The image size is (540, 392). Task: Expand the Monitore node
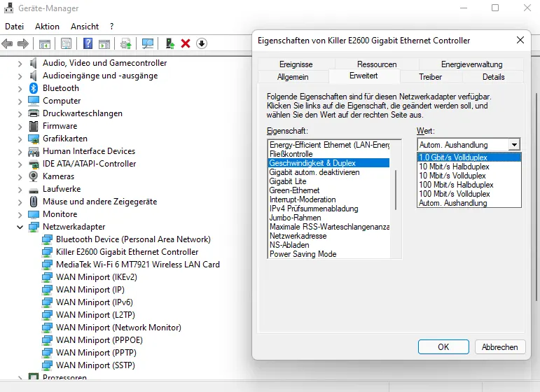point(20,215)
